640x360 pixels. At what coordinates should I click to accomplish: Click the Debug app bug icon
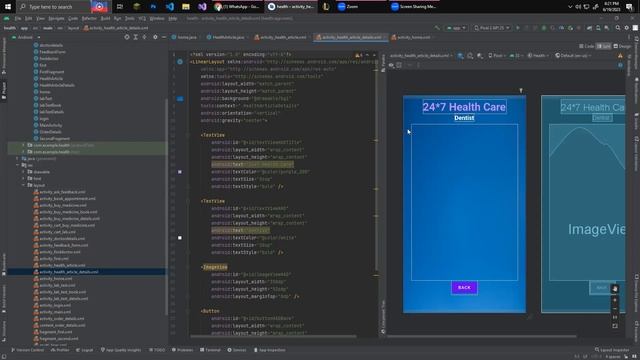point(544,28)
